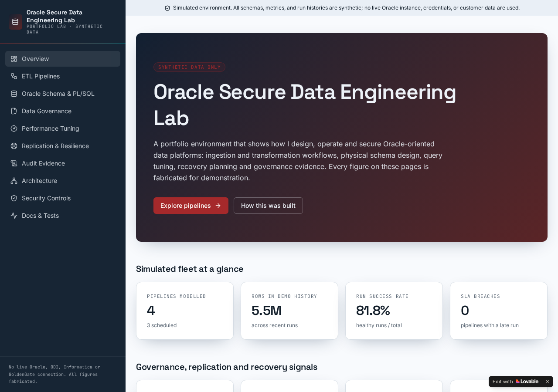Screen dimensions: 558x392
Task: Select the SLA Breaches card
Action: pos(499,311)
